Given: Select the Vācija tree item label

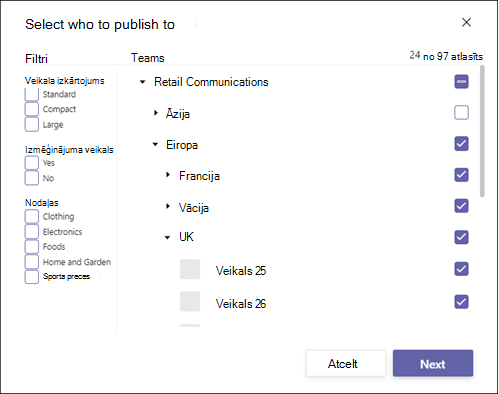Looking at the screenshot, I should click(x=194, y=208).
